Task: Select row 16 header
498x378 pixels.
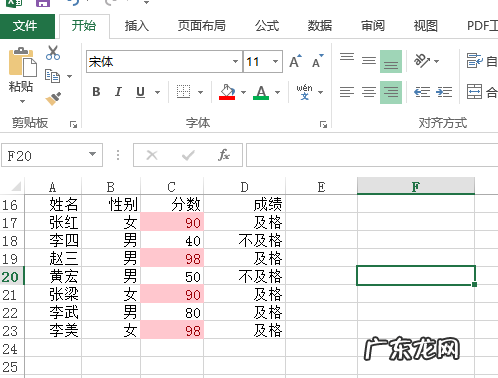Action: click(12, 204)
